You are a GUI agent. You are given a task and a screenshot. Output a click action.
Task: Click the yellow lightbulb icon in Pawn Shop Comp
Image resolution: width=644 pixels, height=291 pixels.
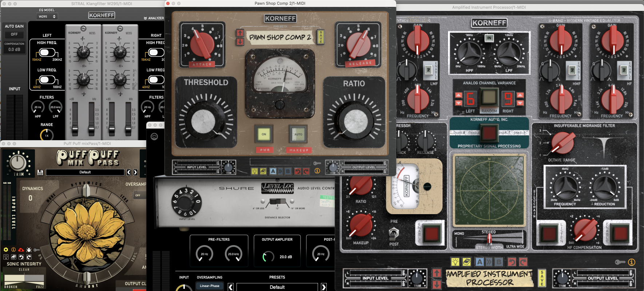(x=255, y=171)
